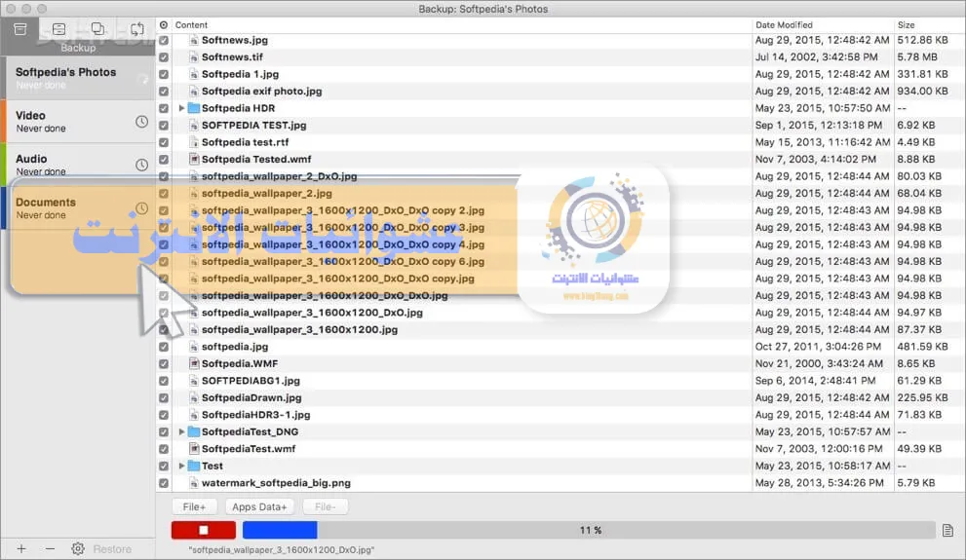The width and height of the screenshot is (966, 560).
Task: Click the Test folder icon
Action: pos(193,466)
